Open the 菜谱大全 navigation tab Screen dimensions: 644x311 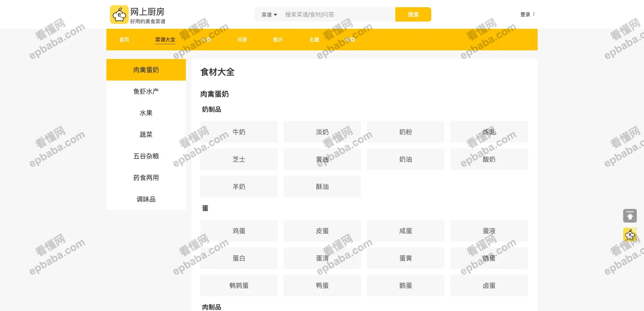point(165,40)
